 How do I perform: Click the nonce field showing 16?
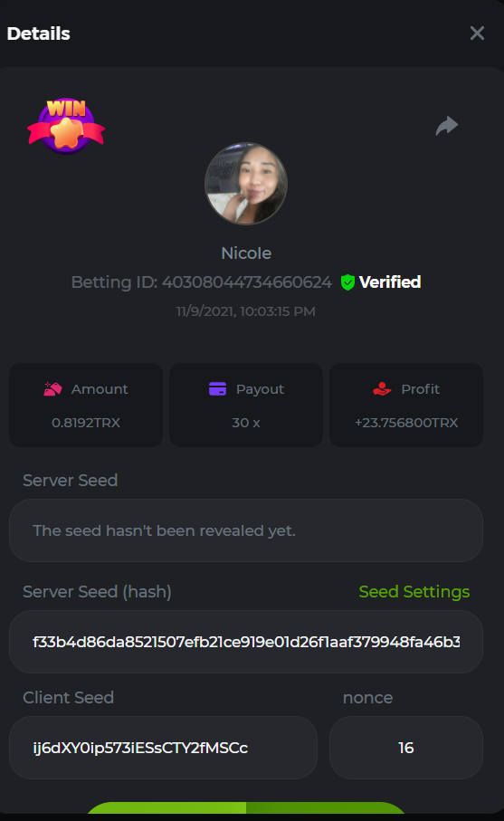(406, 748)
